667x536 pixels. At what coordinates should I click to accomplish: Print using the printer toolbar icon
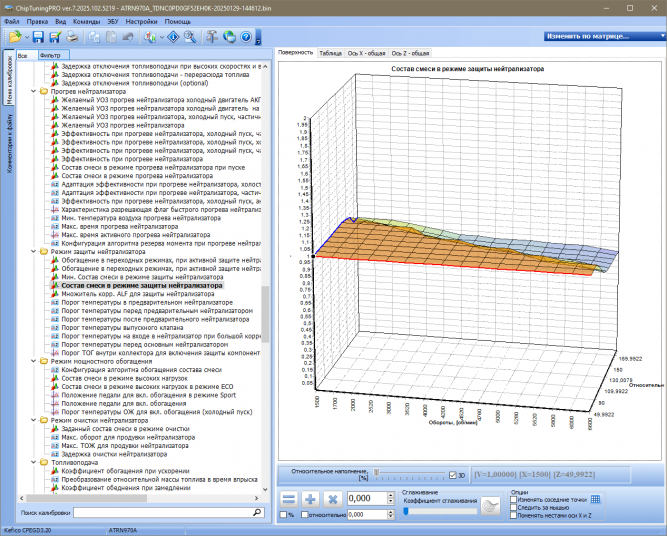pos(72,37)
